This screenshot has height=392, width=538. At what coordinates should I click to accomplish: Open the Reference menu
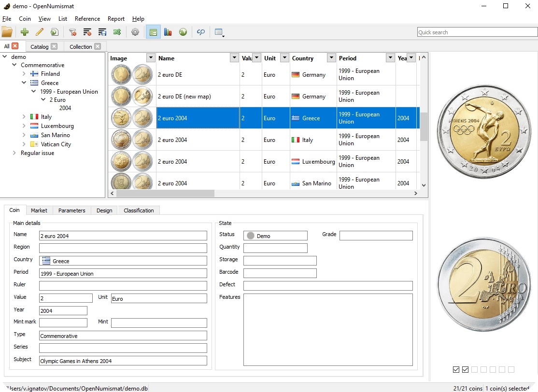point(87,19)
